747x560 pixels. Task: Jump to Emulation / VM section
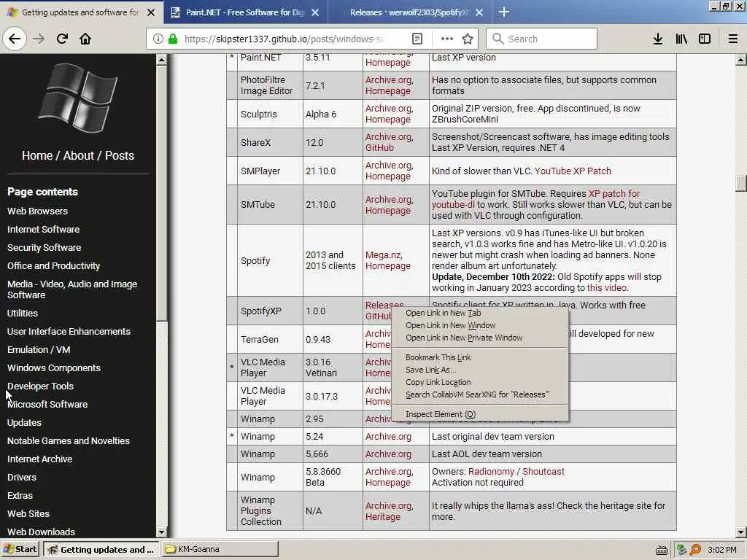39,349
